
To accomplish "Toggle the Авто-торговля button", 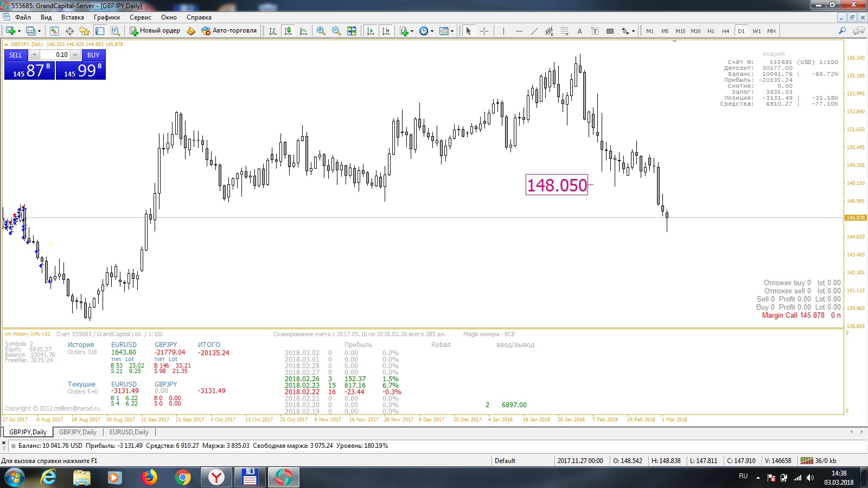I will (229, 31).
